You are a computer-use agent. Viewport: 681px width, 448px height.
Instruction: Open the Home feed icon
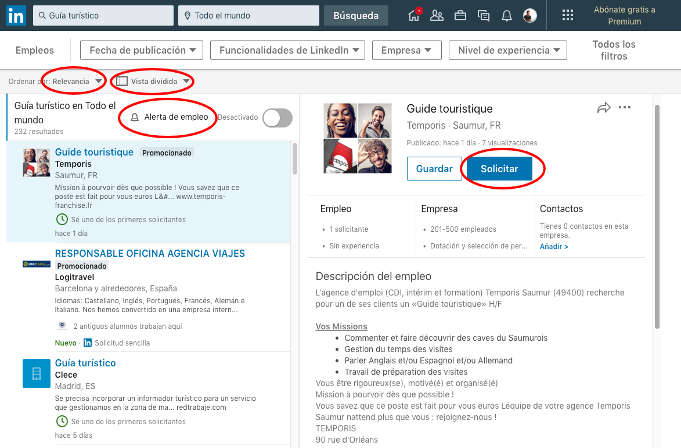pyautogui.click(x=415, y=15)
